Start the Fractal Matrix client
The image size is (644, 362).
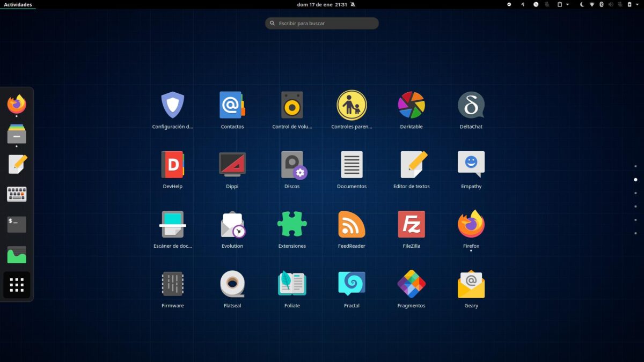tap(352, 284)
